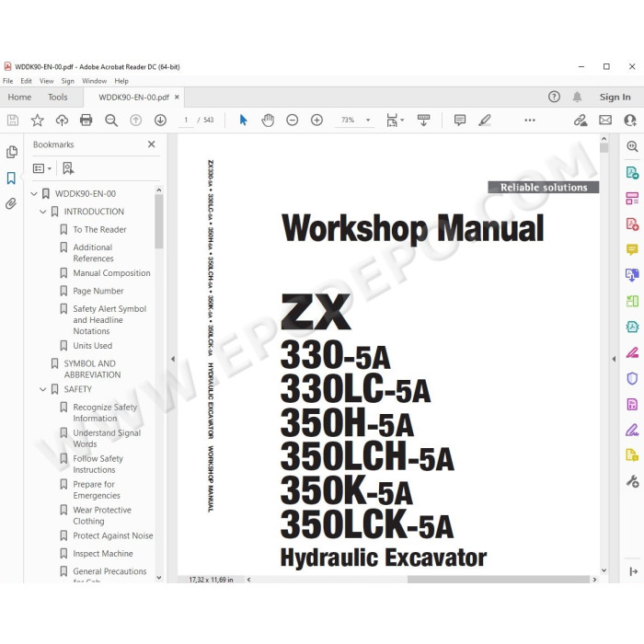Open the Edit menu
644x644 pixels.
coord(27,81)
